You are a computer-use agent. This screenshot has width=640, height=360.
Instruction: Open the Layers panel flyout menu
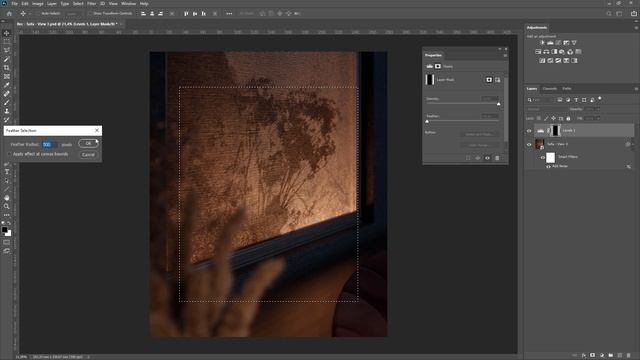pyautogui.click(x=636, y=89)
